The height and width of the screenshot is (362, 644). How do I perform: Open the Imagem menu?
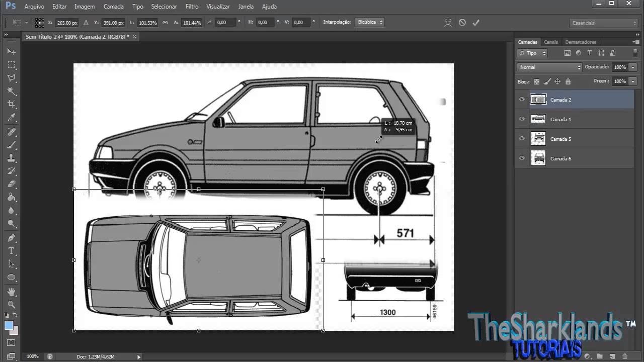[x=85, y=7]
